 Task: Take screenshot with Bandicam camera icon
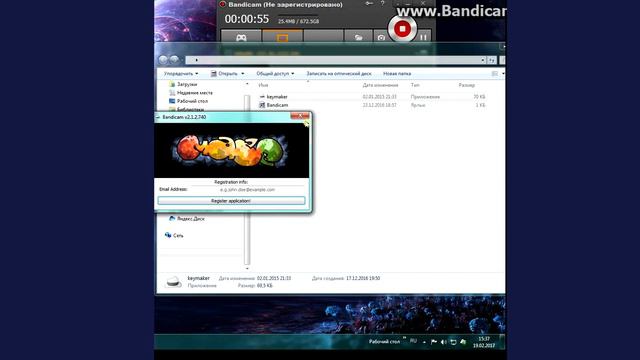pyautogui.click(x=381, y=38)
